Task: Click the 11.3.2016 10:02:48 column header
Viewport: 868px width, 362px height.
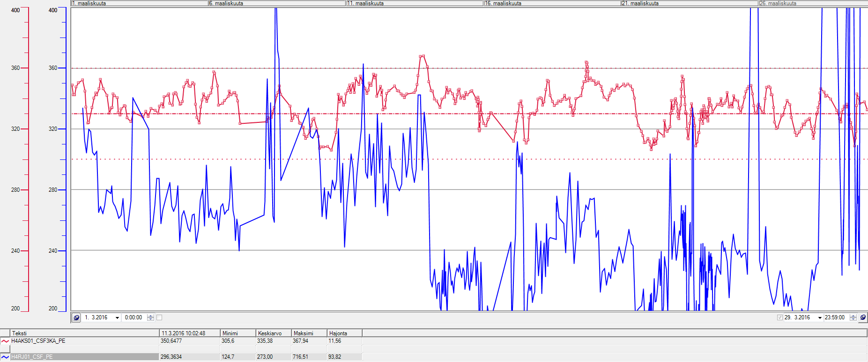Action: 190,333
